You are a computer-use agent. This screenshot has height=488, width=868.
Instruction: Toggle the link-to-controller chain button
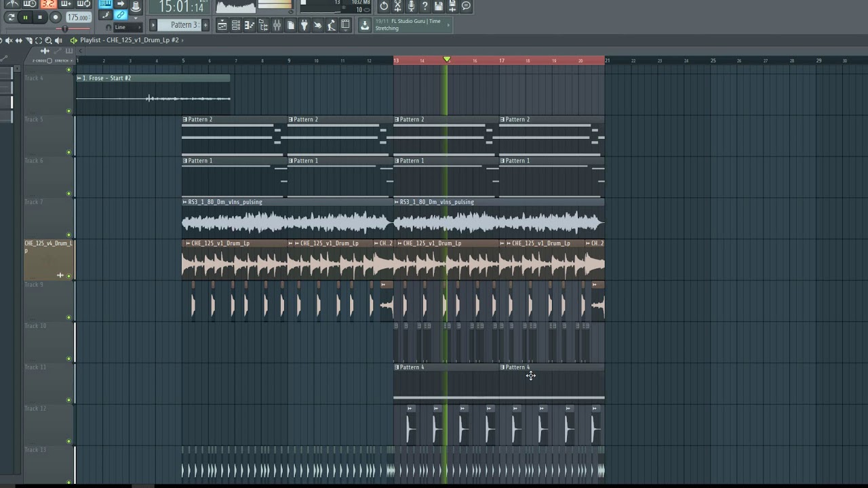coord(121,15)
